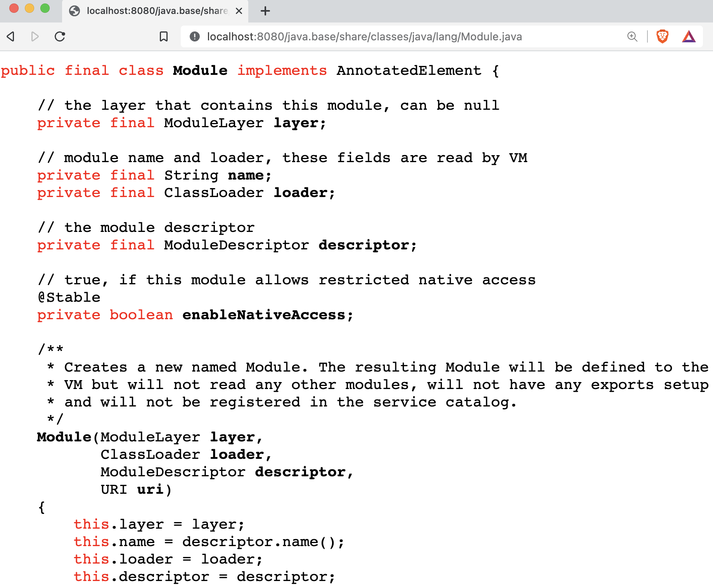Click the AnnotatedElement interface name
The width and height of the screenshot is (713, 588).
coord(409,71)
